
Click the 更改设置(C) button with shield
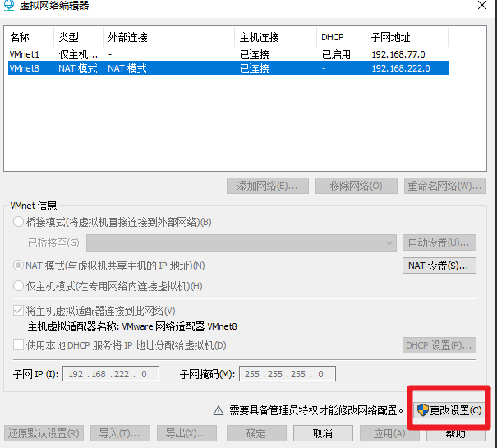pyautogui.click(x=449, y=410)
